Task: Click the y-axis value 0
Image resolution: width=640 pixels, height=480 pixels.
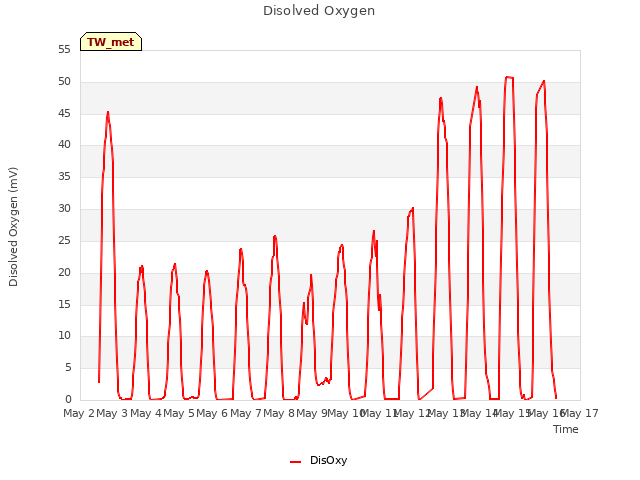Action: (x=68, y=400)
